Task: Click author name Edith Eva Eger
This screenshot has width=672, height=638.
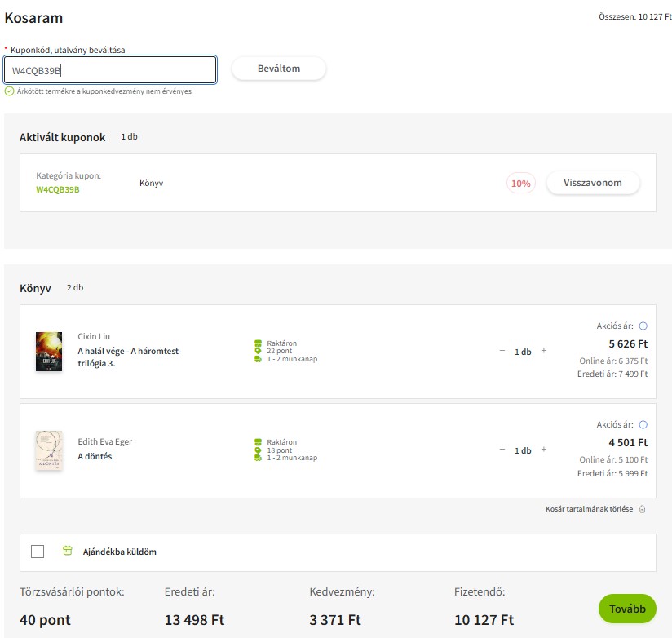Action: click(x=104, y=441)
